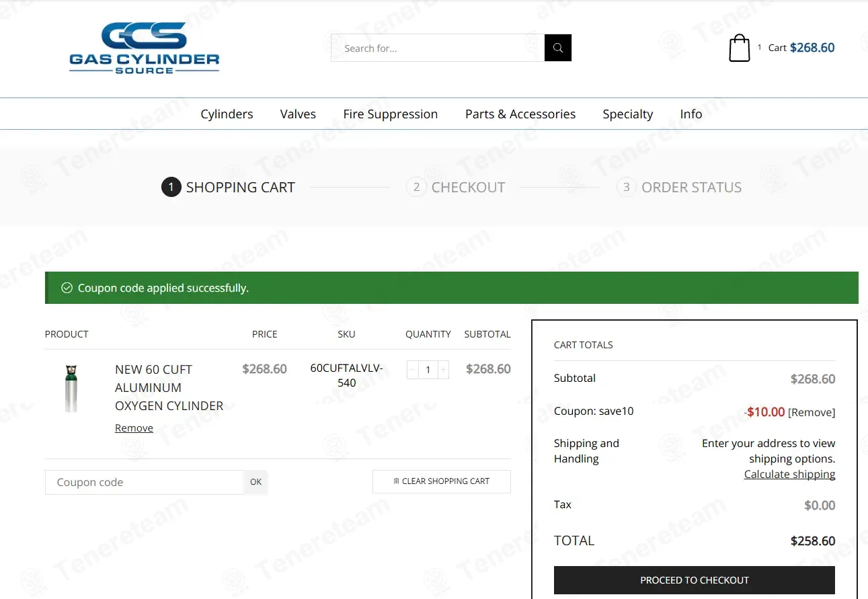868x599 pixels.
Task: Remove the save10 coupon
Action: click(x=812, y=412)
